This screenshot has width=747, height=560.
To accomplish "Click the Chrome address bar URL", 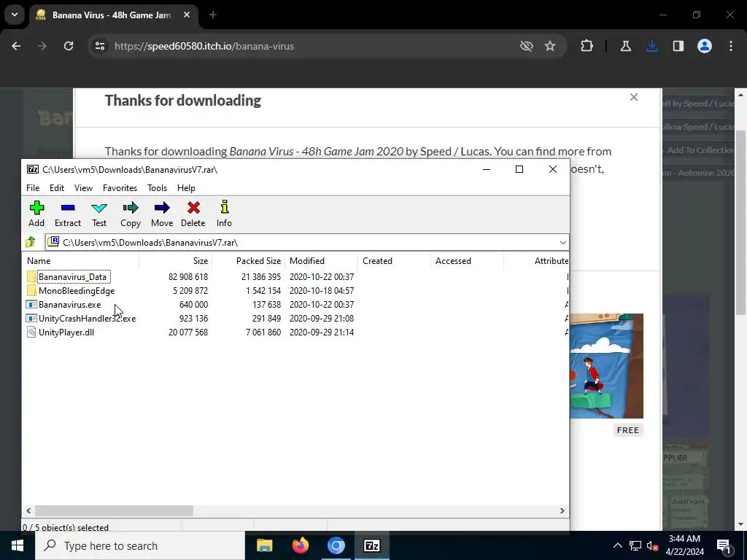I will point(204,46).
